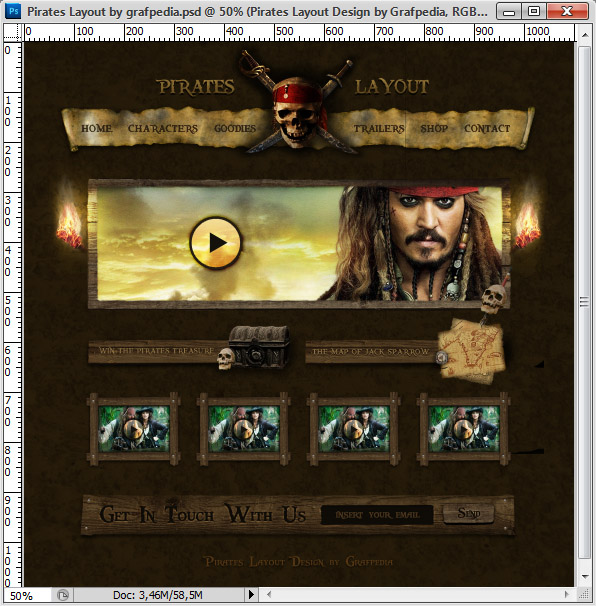Click the right flaming torch

[x=528, y=225]
